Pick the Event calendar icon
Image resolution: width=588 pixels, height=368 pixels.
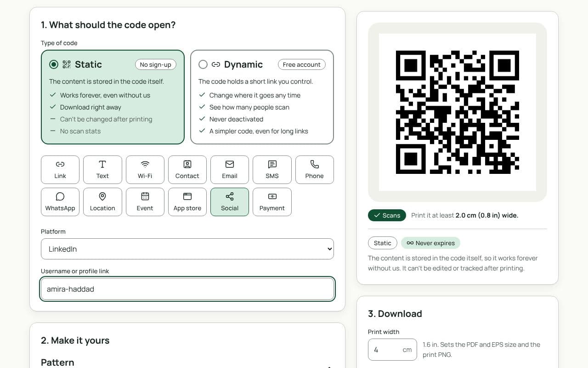(x=145, y=196)
